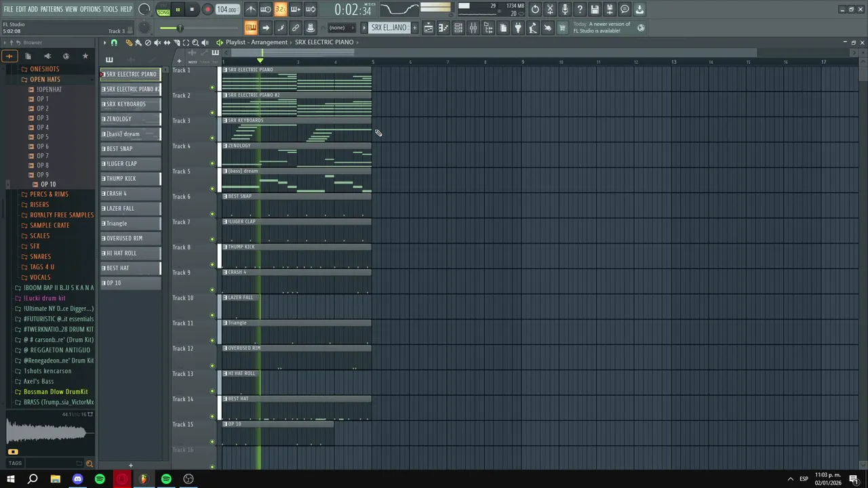The height and width of the screenshot is (488, 868).
Task: Open the PATTERNS menu
Action: [52, 9]
